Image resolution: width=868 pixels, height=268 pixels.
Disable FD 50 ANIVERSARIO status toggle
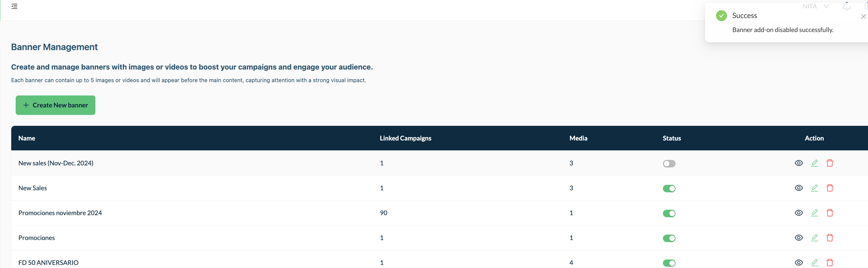click(669, 263)
